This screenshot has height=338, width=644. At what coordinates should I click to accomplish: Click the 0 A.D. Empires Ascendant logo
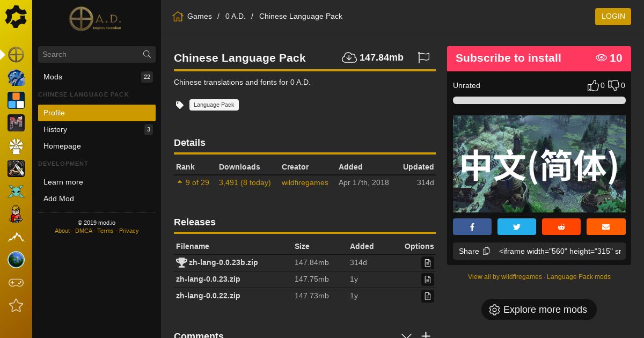point(96,19)
